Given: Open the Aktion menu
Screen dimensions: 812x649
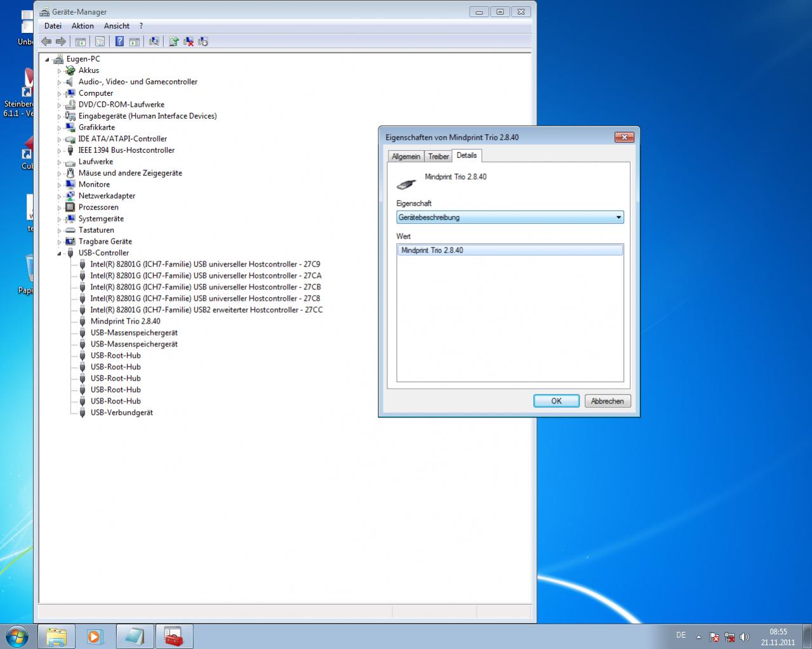Looking at the screenshot, I should tap(83, 26).
